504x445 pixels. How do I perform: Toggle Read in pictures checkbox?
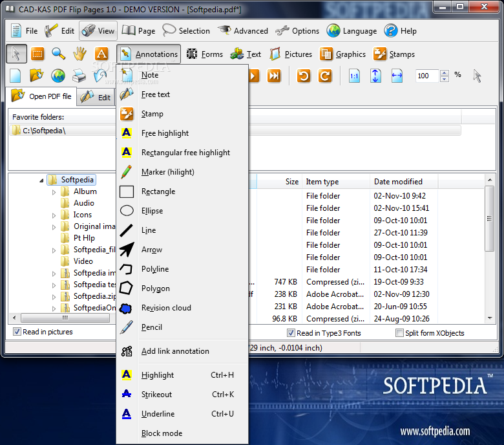[x=17, y=331]
